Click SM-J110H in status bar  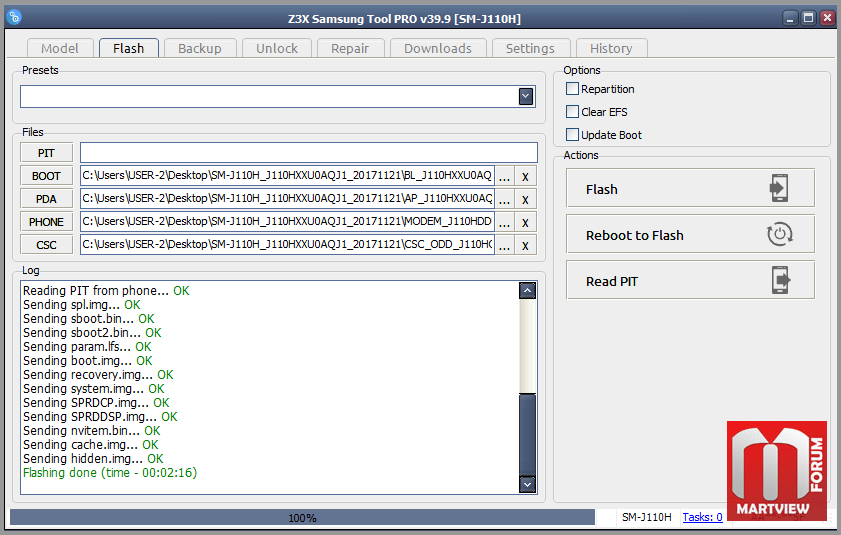pos(646,517)
